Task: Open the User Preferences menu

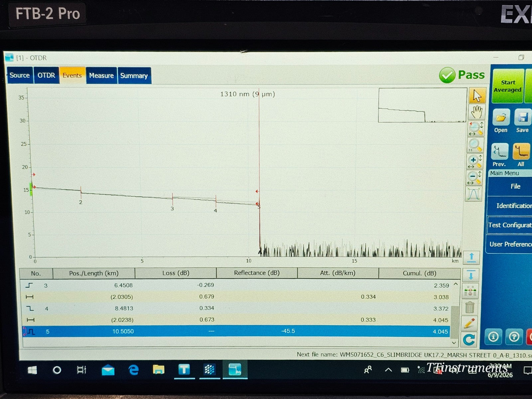Action: coord(509,244)
